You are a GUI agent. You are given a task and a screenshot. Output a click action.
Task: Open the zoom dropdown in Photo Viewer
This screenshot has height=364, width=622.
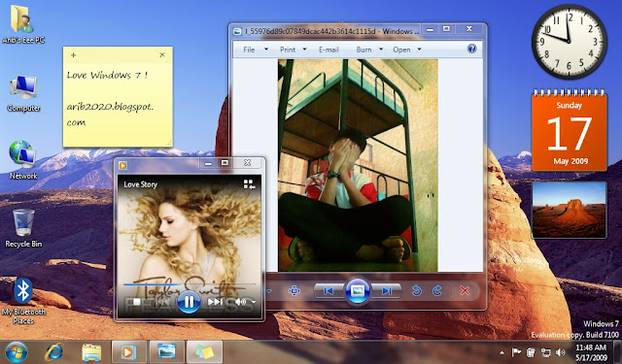click(x=268, y=291)
